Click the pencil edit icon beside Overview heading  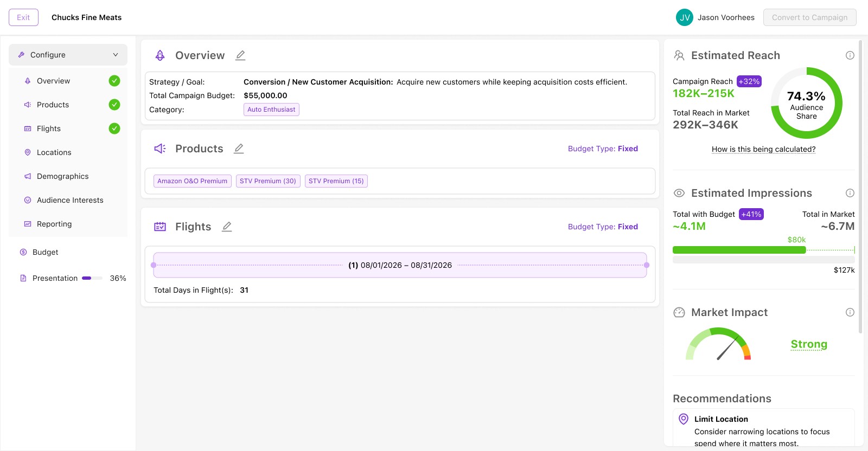[x=240, y=55]
